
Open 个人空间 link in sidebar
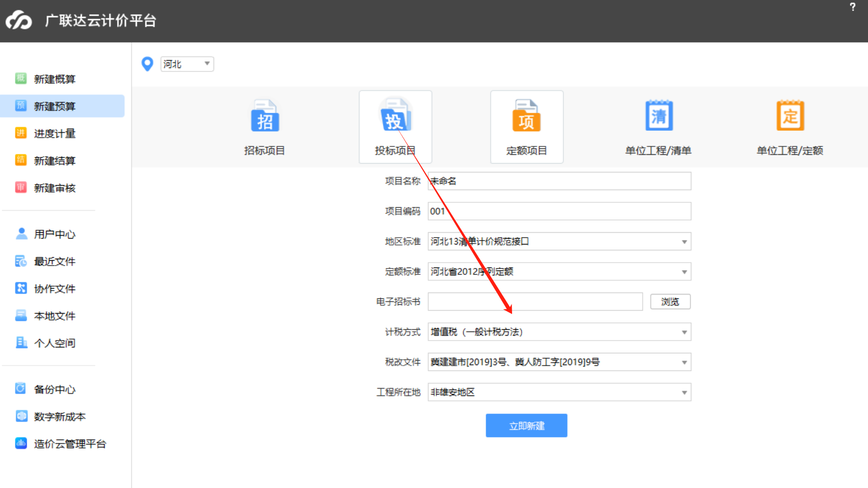54,343
